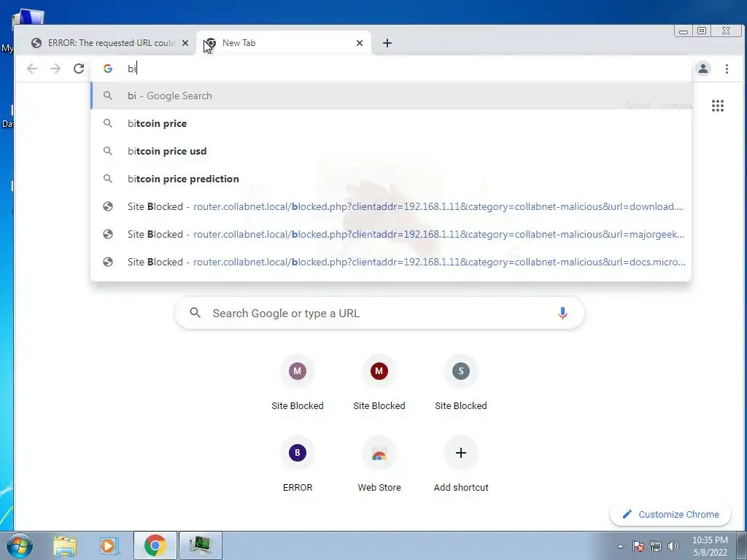Select the New Tab tab
The width and height of the screenshot is (747, 560).
click(284, 43)
